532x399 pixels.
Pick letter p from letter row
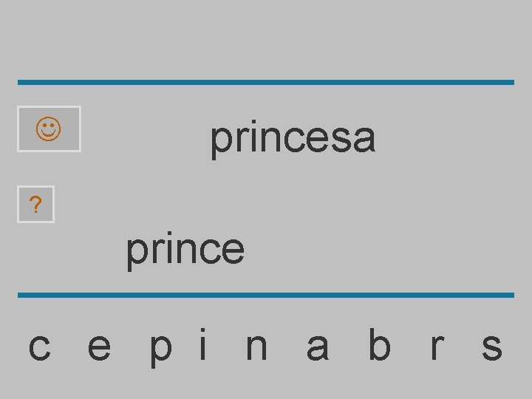pyautogui.click(x=161, y=348)
